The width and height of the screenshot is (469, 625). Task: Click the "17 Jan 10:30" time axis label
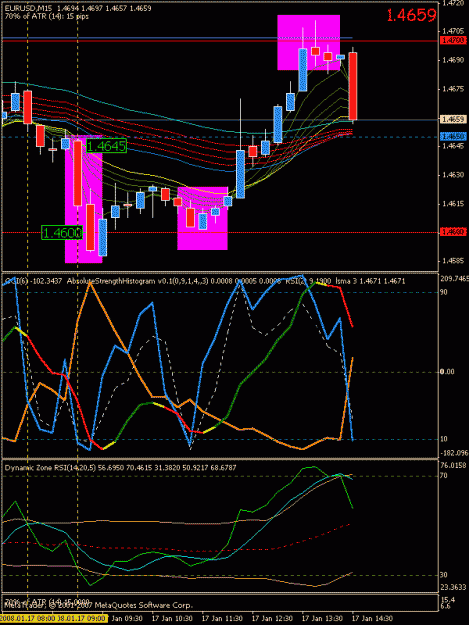(x=173, y=619)
